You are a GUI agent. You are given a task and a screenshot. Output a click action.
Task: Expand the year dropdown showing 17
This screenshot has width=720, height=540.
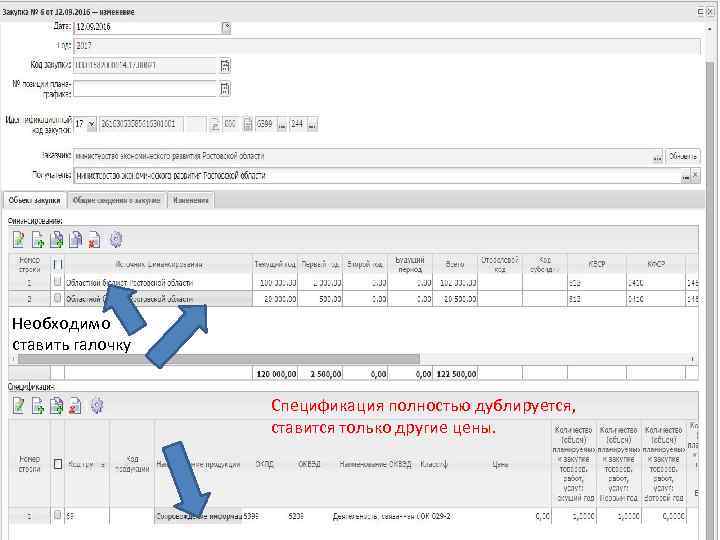[91, 124]
